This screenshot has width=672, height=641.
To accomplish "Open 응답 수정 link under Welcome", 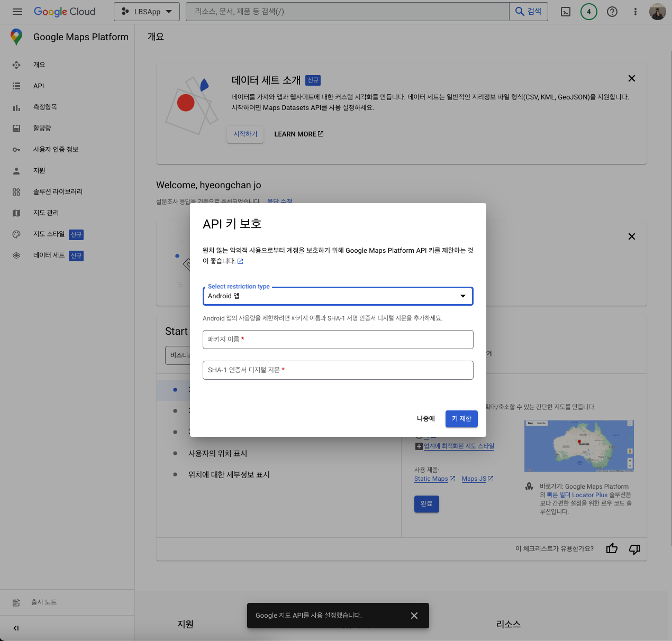I will pos(280,202).
